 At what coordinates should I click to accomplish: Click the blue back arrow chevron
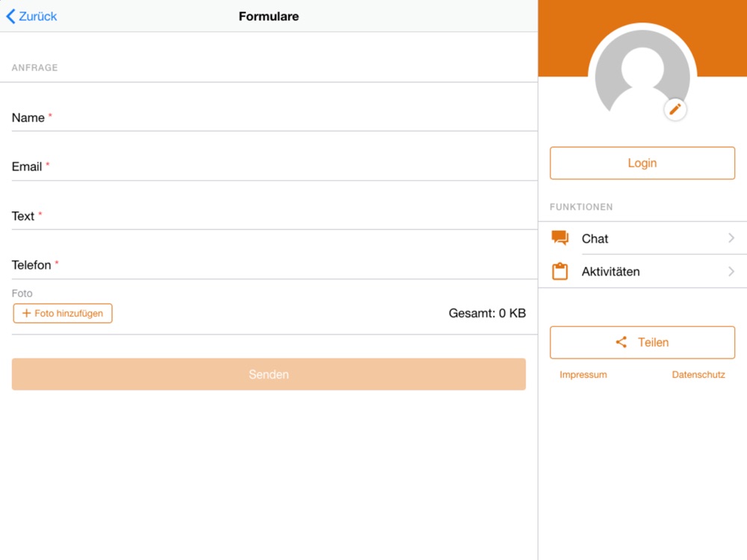click(x=10, y=16)
